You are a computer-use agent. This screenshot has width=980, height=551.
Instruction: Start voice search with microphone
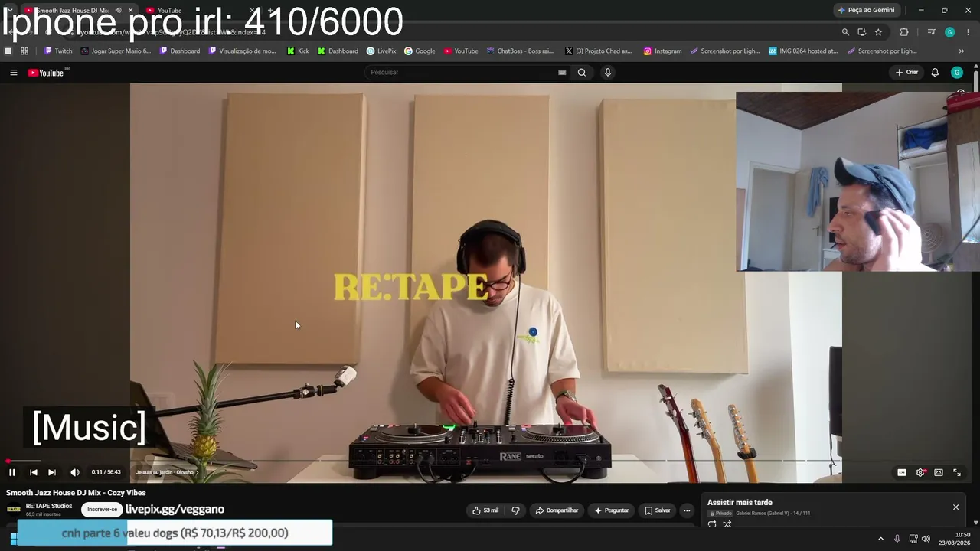[x=608, y=73]
